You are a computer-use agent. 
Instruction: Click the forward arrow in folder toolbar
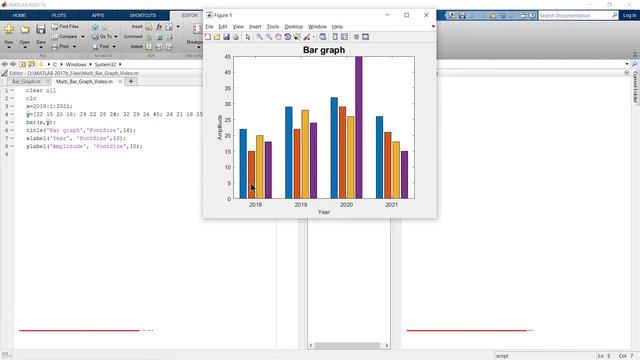coord(13,64)
